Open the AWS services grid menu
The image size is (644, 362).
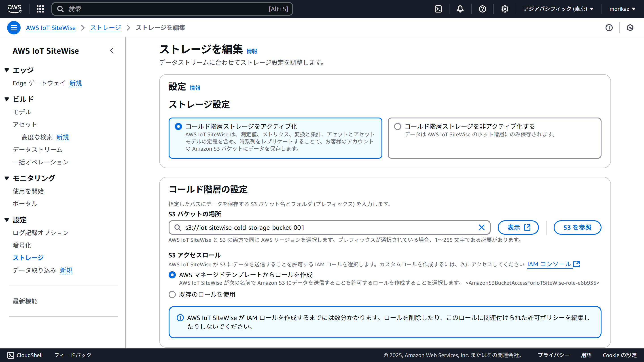pyautogui.click(x=40, y=9)
